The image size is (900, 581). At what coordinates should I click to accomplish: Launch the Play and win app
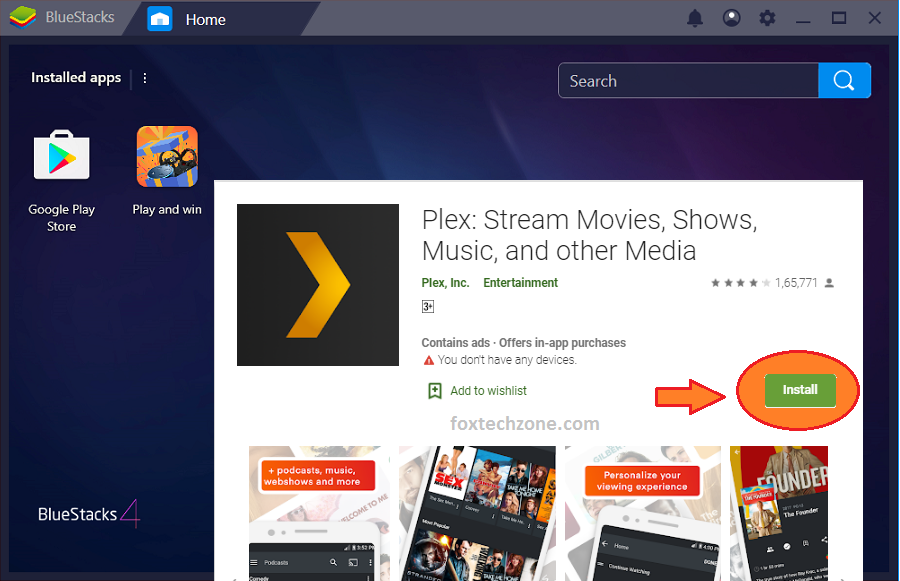point(167,156)
